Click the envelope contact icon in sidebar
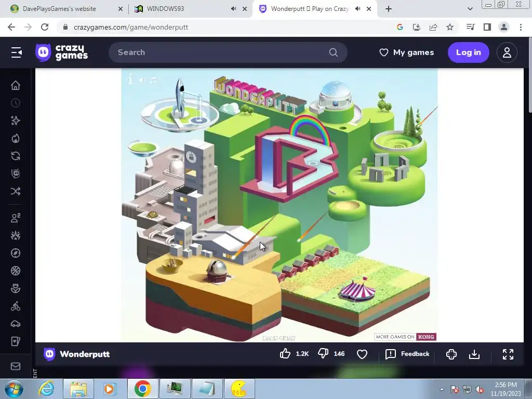The height and width of the screenshot is (399, 532). tap(16, 366)
